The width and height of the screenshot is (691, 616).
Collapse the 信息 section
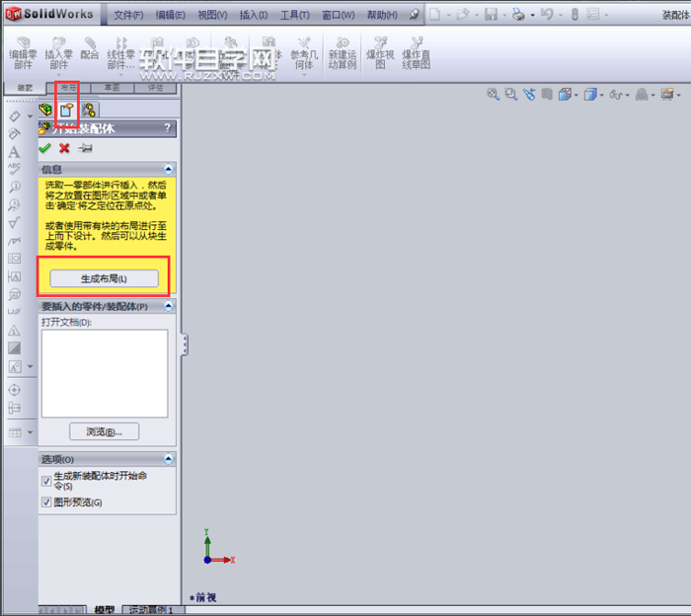click(169, 170)
